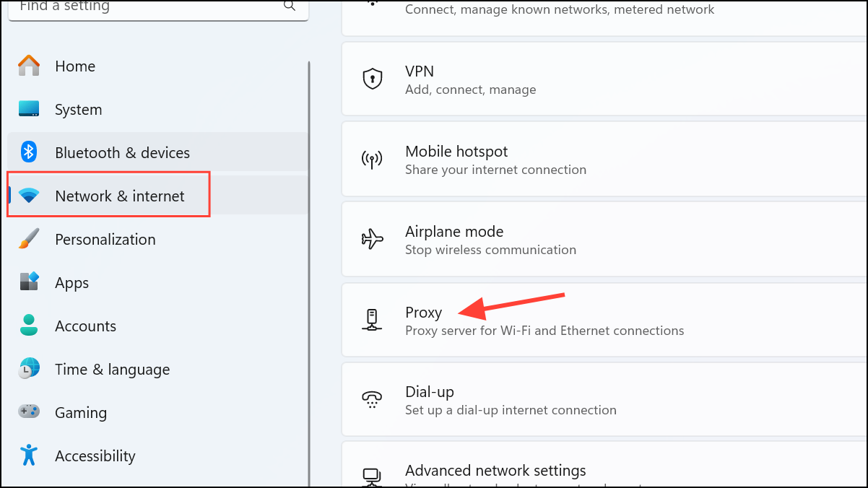Viewport: 868px width, 488px height.
Task: Open the Proxy settings entry
Action: point(604,321)
